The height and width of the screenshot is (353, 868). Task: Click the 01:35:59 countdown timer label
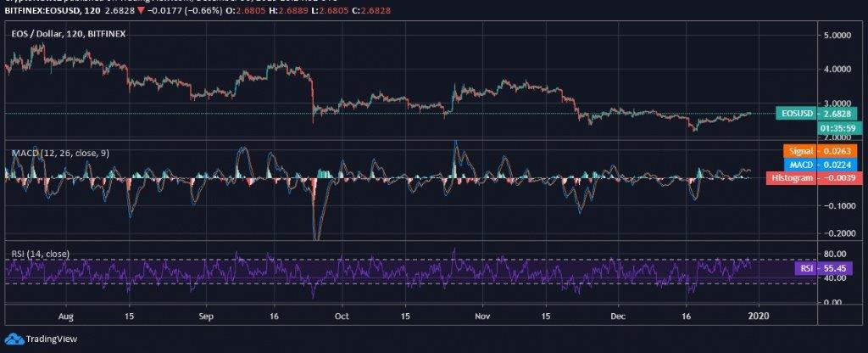[839, 129]
